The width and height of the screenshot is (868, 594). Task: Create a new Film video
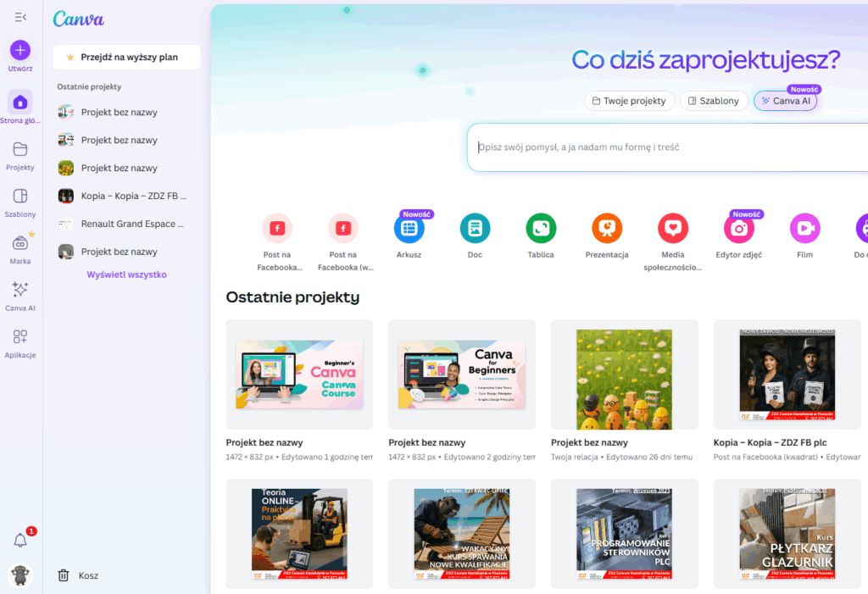tap(805, 228)
